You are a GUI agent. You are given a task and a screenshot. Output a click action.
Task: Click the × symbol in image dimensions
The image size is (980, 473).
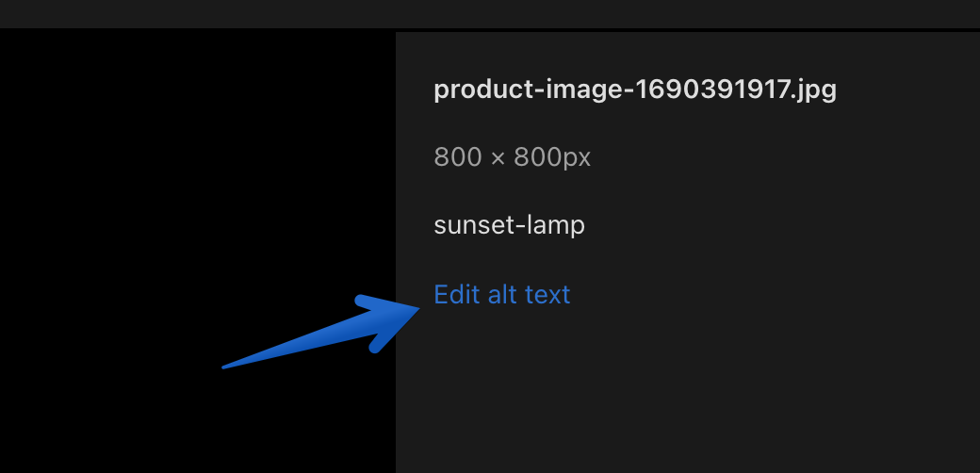tap(499, 157)
